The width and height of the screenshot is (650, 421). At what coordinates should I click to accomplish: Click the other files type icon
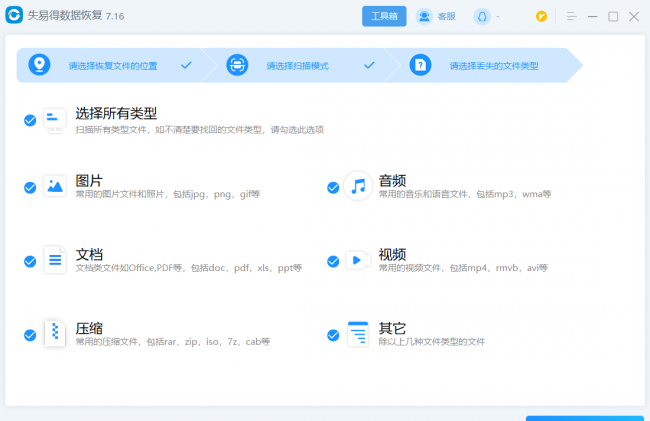tap(358, 334)
